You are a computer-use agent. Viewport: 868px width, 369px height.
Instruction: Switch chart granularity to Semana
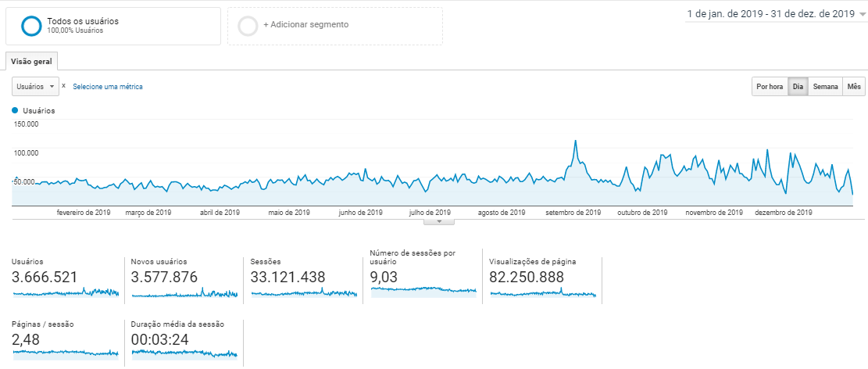825,87
